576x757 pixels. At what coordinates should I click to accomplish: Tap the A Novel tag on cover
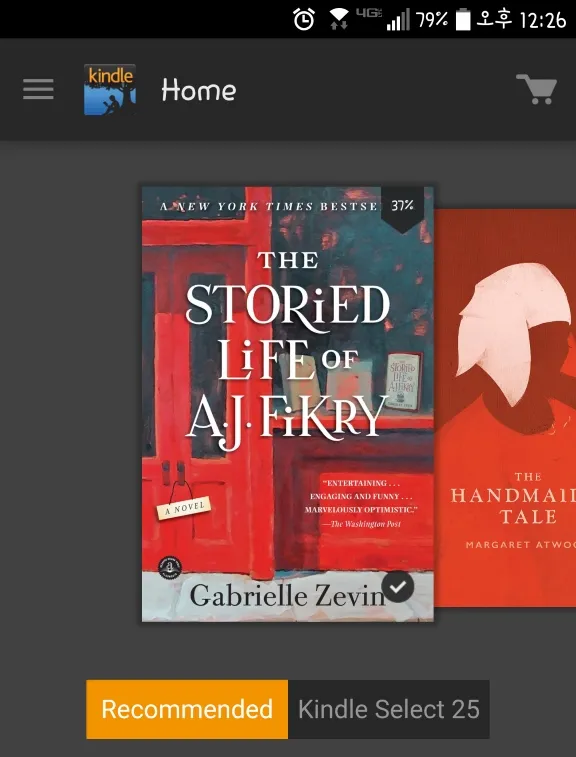point(183,508)
